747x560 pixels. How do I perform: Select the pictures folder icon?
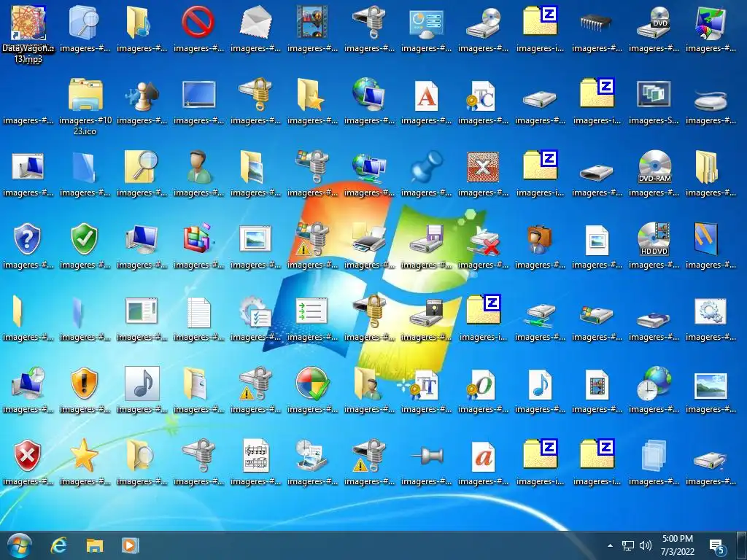pyautogui.click(x=252, y=167)
